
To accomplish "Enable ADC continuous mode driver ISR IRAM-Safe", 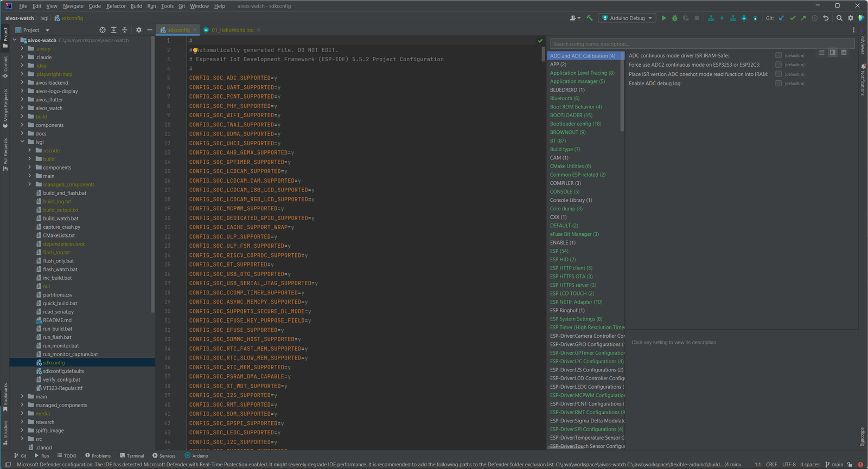I will point(778,55).
